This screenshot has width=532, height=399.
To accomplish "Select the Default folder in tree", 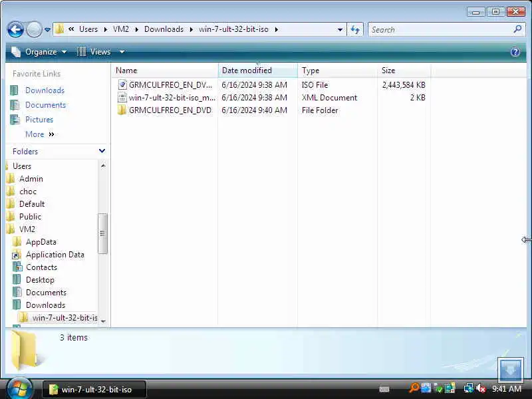I will click(32, 204).
